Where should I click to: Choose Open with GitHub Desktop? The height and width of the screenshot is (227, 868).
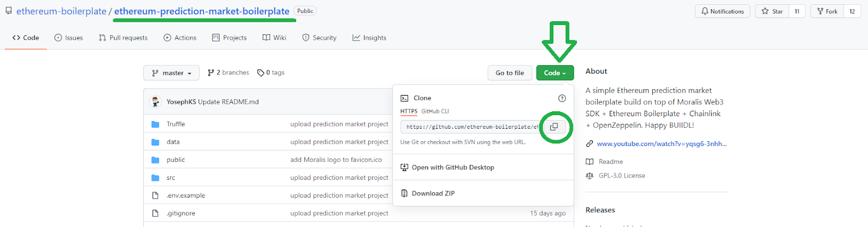pyautogui.click(x=452, y=167)
